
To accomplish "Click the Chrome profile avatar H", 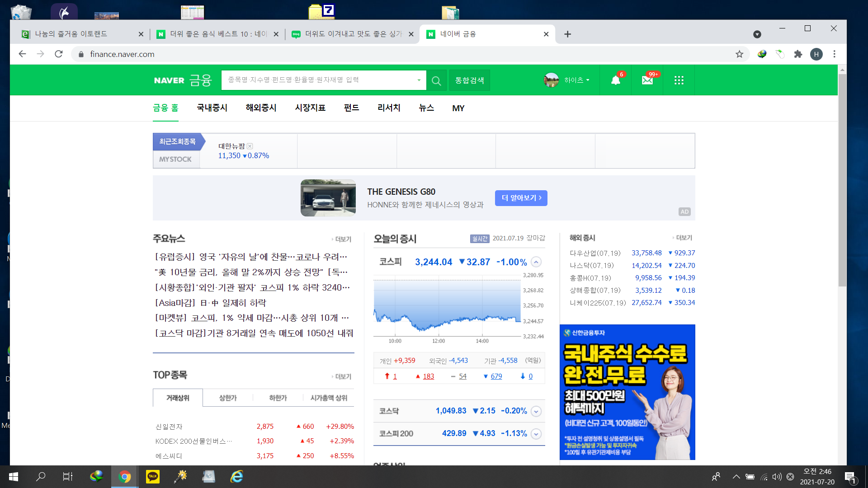I will 816,54.
